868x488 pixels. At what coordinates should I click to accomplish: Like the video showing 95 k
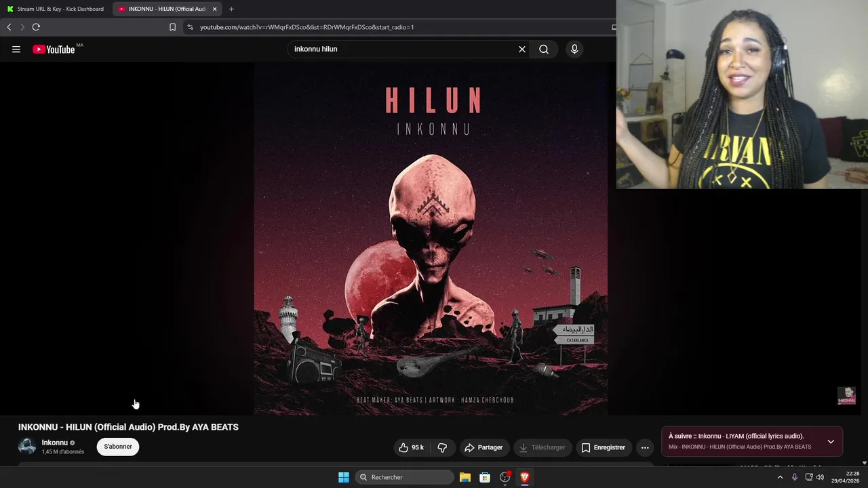tap(412, 447)
